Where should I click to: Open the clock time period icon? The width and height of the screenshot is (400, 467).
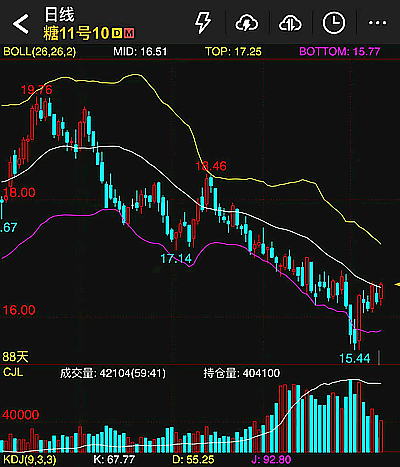click(334, 23)
